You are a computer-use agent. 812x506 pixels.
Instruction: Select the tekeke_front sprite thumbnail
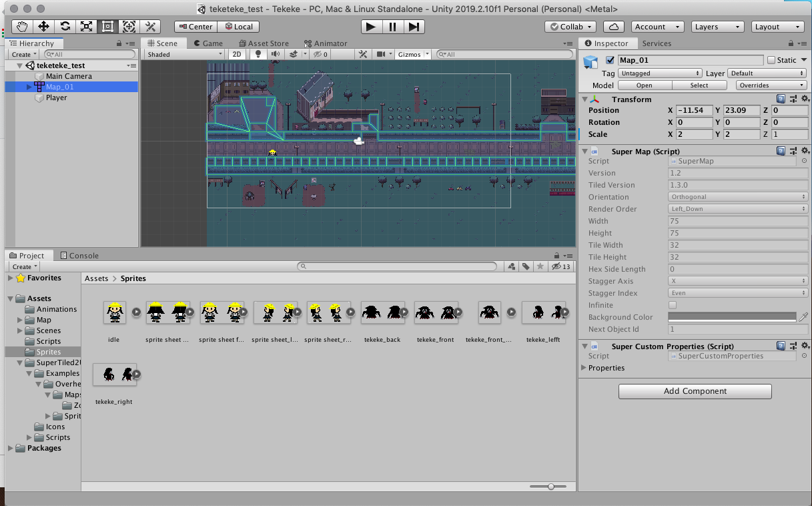437,312
